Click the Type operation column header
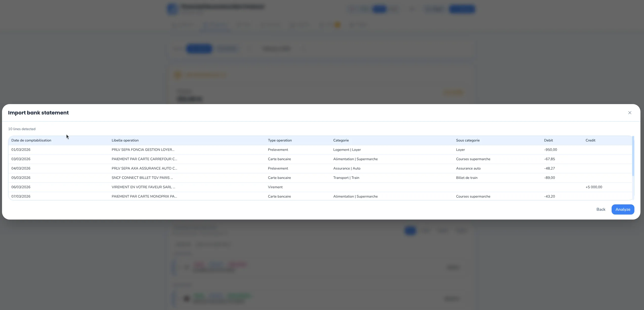This screenshot has height=310, width=644. (280, 140)
